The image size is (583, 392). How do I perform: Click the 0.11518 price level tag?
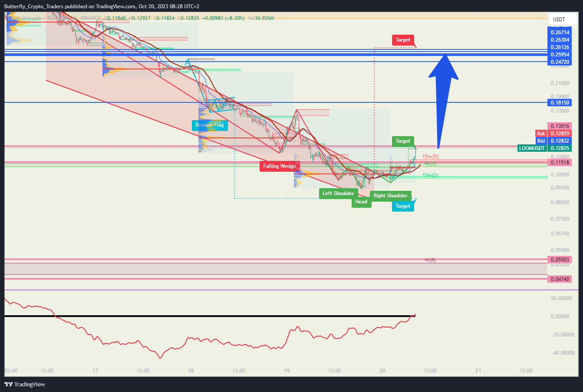point(560,162)
